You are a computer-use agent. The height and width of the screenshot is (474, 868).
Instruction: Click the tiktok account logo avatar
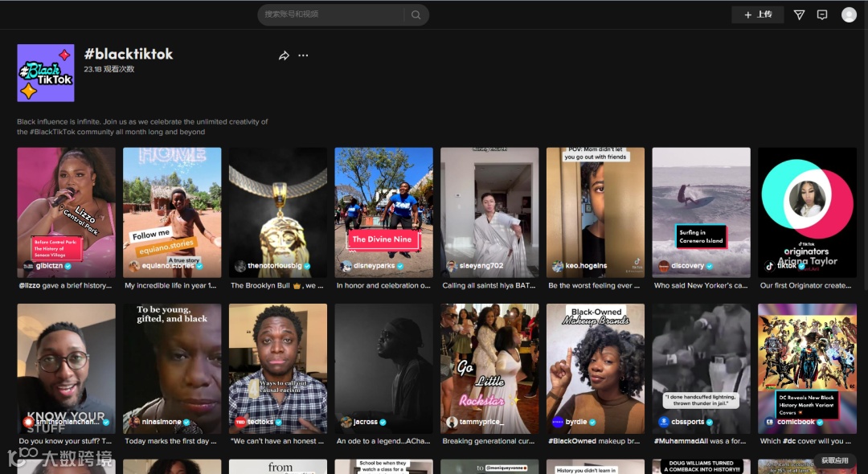click(769, 266)
